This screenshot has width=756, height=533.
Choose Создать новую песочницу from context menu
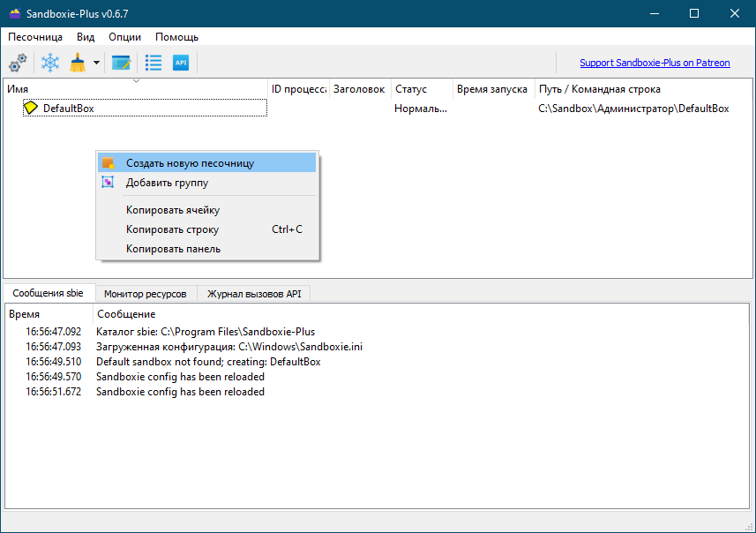tap(206, 163)
